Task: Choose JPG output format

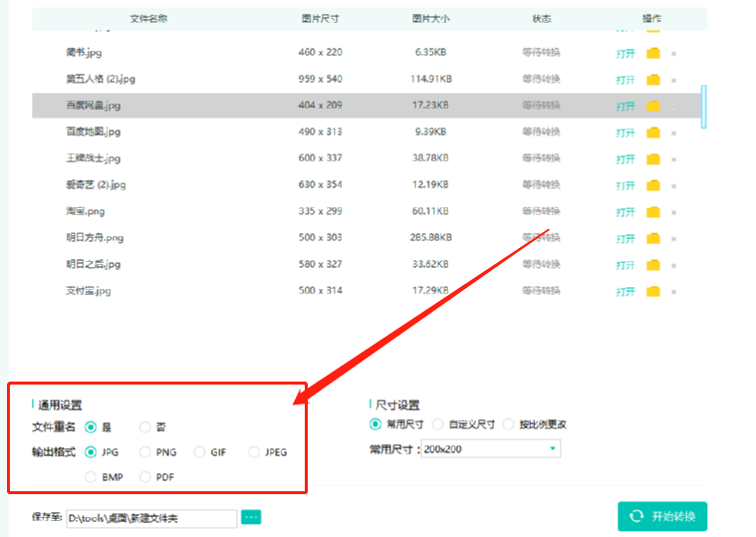Action: pos(91,452)
